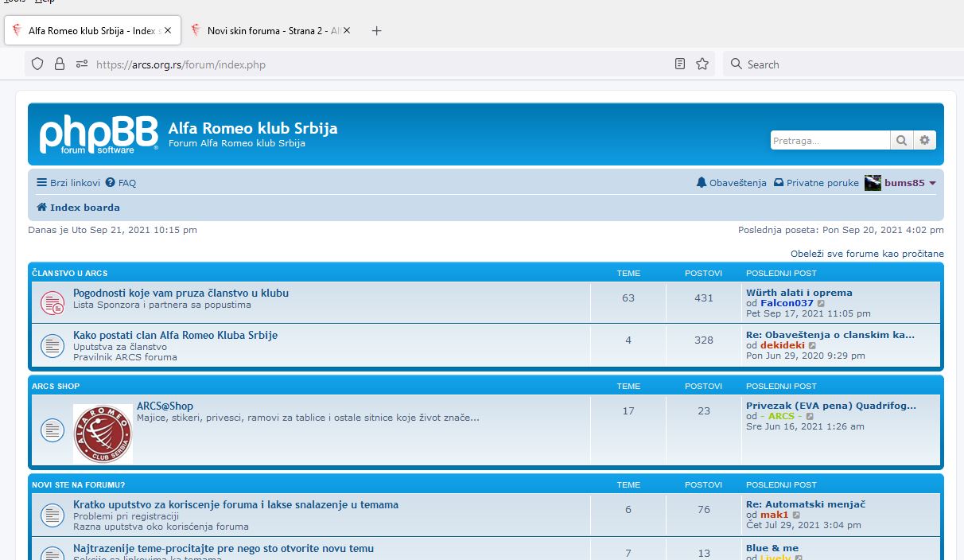Image resolution: width=964 pixels, height=560 pixels.
Task: Open forum Pogodnosti koje vam pruza članstvo u klubu
Action: [x=181, y=293]
